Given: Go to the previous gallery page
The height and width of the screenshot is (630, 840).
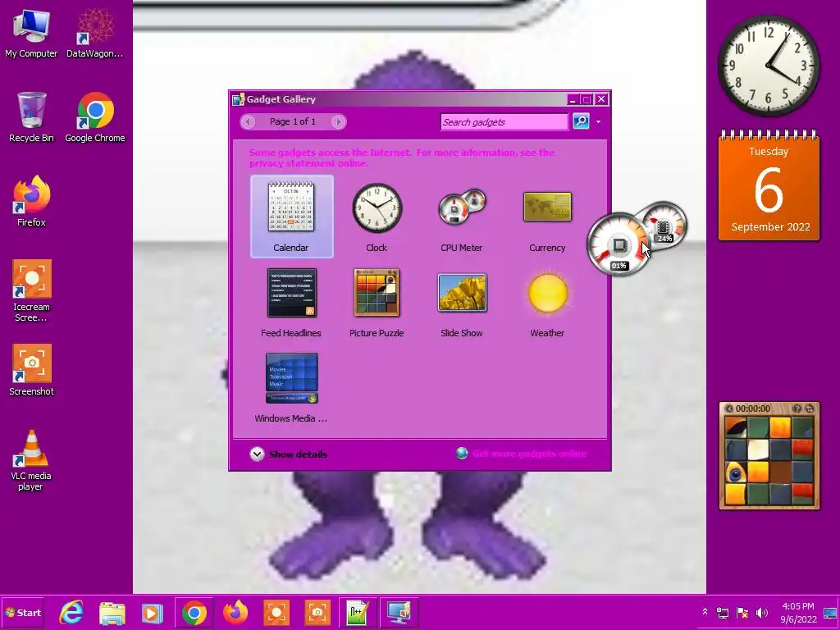Looking at the screenshot, I should tap(248, 121).
